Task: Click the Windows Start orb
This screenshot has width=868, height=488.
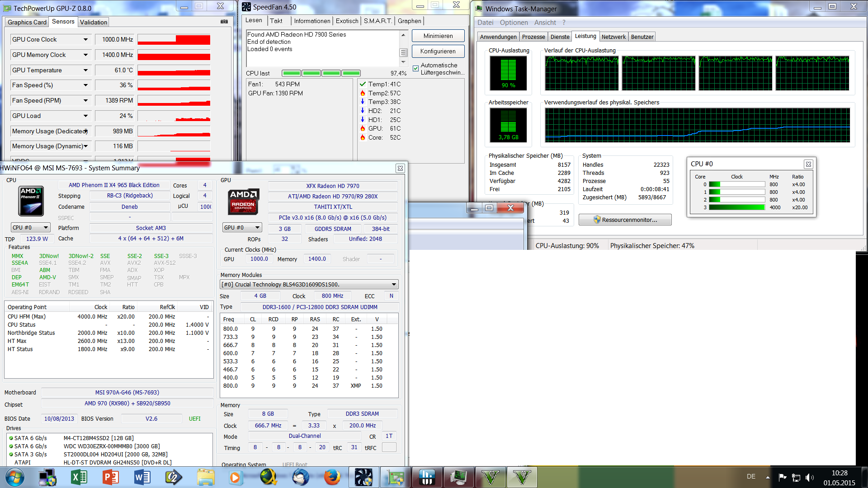Action: (15, 477)
